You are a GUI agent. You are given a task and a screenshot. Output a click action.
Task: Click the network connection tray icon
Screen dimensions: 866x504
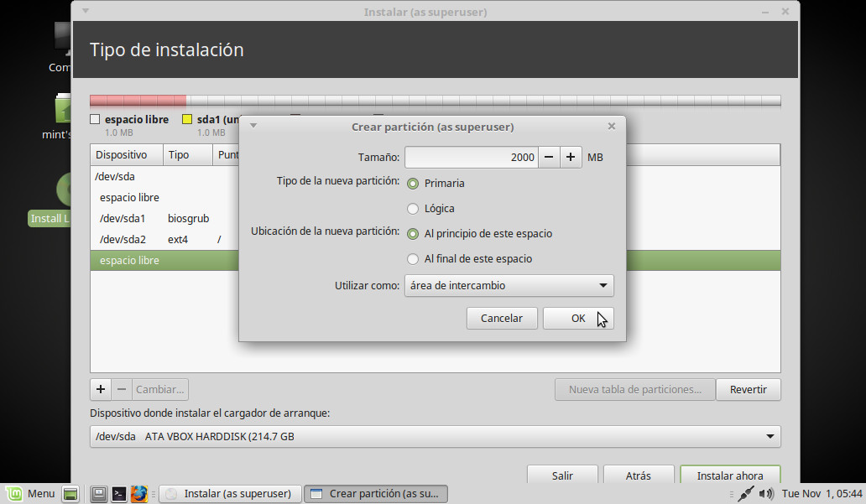[x=746, y=494]
